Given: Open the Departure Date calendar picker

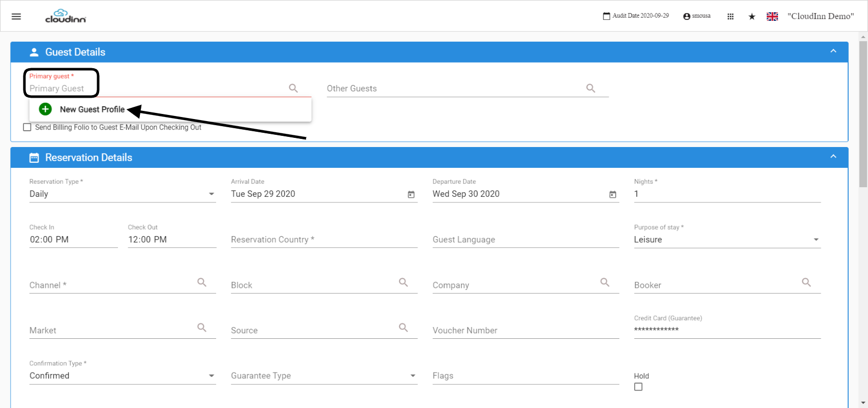Looking at the screenshot, I should pos(613,194).
